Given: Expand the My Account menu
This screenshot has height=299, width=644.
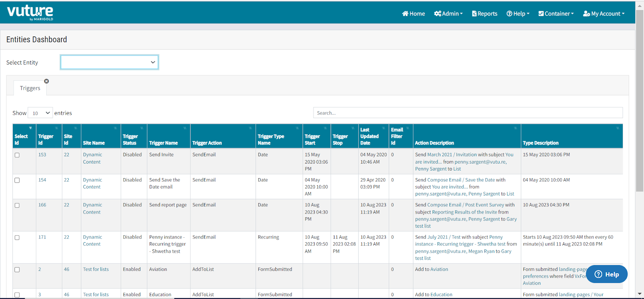Looking at the screenshot, I should (604, 14).
